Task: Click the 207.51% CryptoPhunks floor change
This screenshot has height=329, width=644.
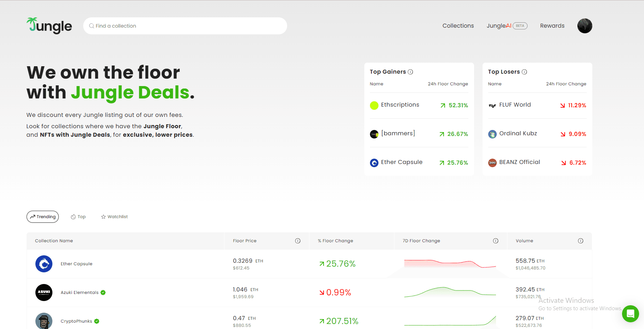Action: point(339,321)
